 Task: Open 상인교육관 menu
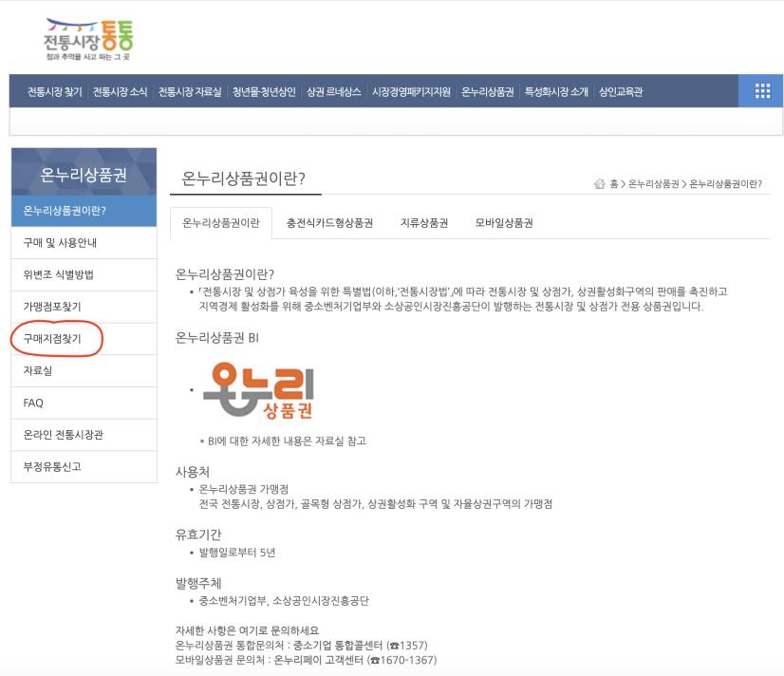pos(621,91)
